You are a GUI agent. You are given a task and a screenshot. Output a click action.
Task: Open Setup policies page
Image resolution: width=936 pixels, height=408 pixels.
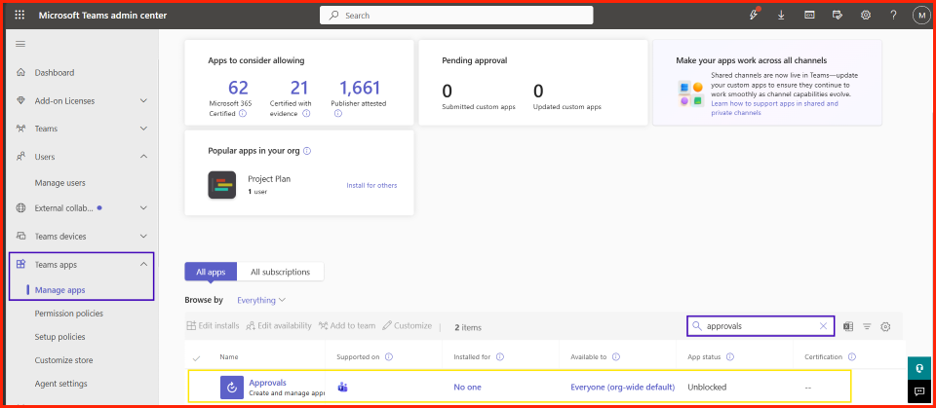(x=60, y=337)
